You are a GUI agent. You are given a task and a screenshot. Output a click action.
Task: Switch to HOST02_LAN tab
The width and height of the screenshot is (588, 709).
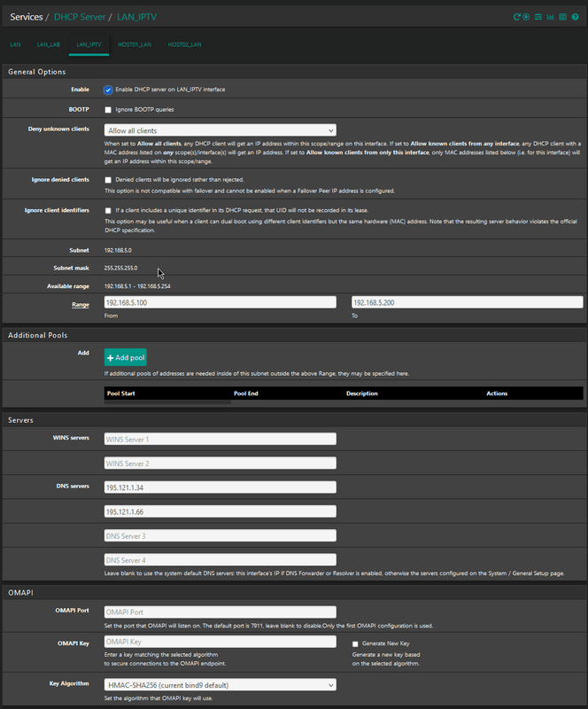click(x=184, y=45)
